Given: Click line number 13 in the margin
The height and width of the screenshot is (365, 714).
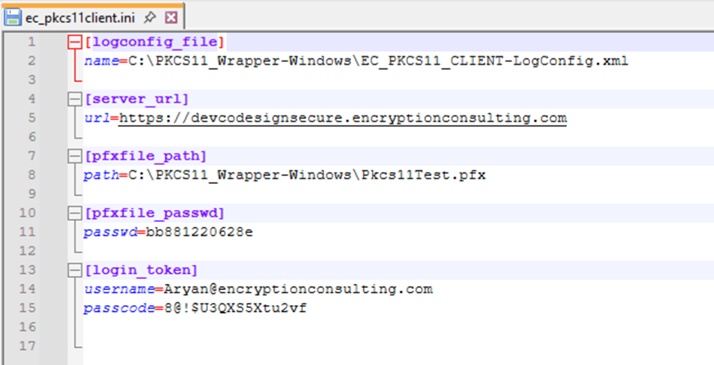Looking at the screenshot, I should pyautogui.click(x=27, y=270).
